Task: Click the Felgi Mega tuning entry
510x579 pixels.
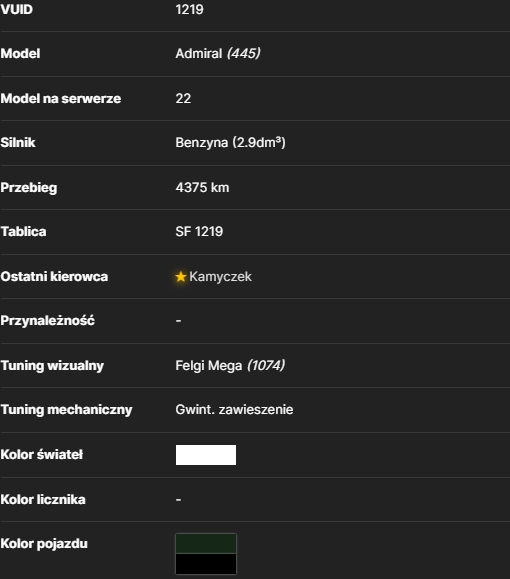Action: coord(209,366)
